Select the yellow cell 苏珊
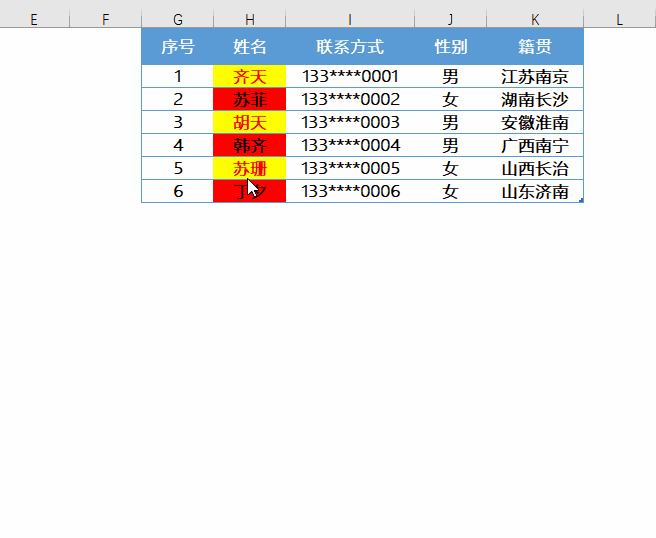The height and width of the screenshot is (538, 656). tap(249, 168)
